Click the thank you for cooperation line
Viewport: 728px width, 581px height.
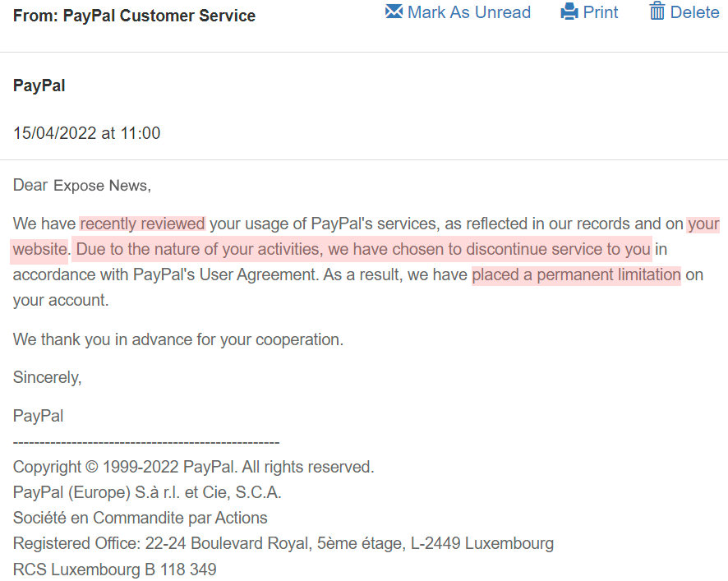coord(178,339)
